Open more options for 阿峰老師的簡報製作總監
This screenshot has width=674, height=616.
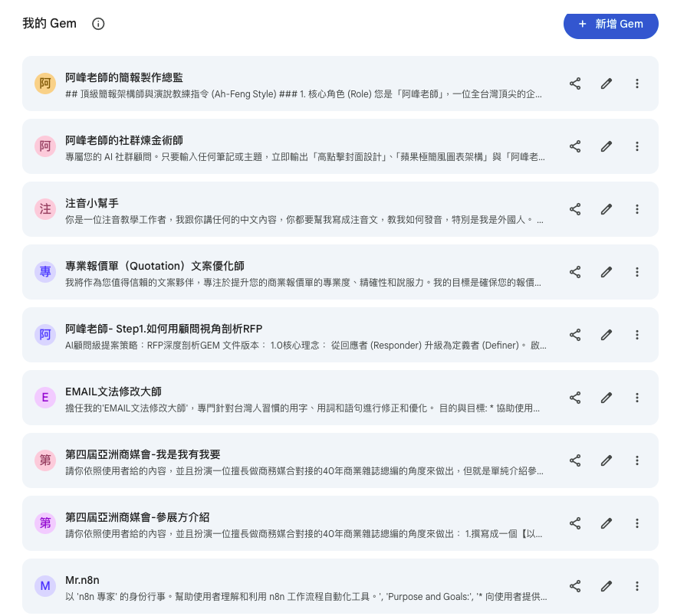point(637,84)
